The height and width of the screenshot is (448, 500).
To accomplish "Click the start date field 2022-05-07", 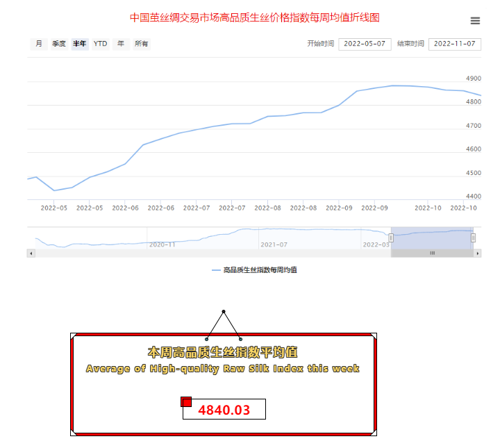I will tap(365, 44).
